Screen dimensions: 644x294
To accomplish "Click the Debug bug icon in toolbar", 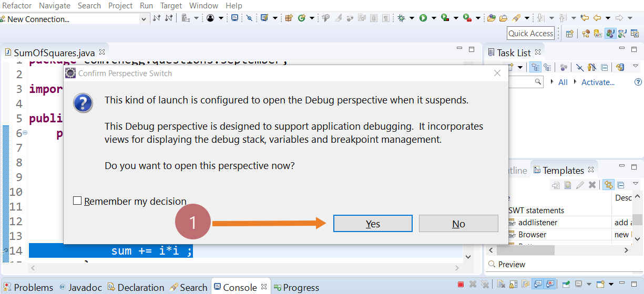I will 401,18.
